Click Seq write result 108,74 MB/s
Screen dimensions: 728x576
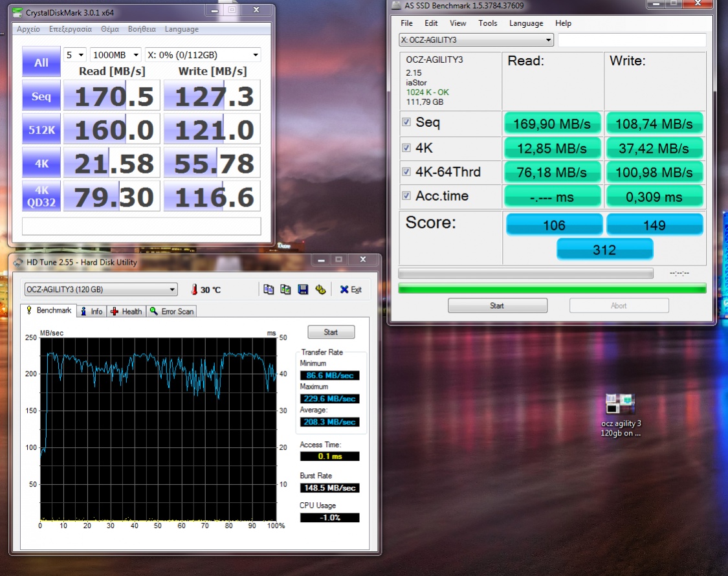click(x=654, y=123)
